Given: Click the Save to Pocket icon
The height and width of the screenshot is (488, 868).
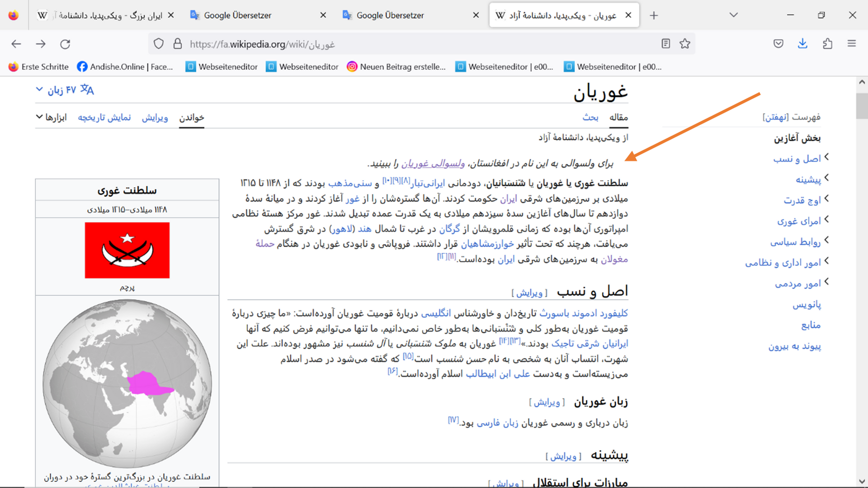Looking at the screenshot, I should click(x=778, y=44).
